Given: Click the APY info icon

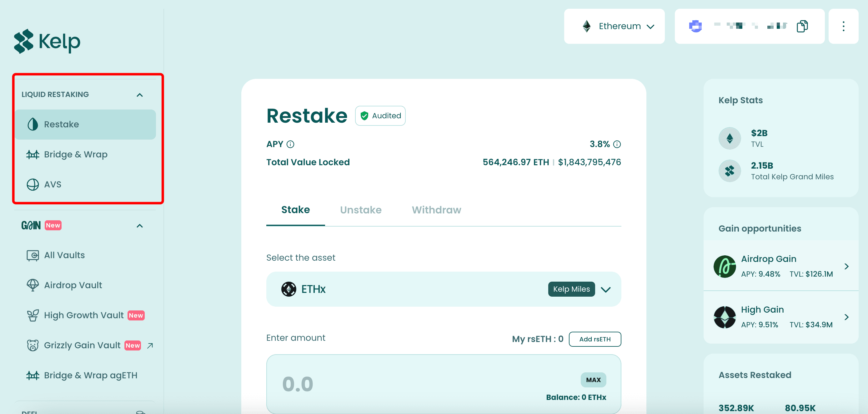Looking at the screenshot, I should pyautogui.click(x=290, y=144).
